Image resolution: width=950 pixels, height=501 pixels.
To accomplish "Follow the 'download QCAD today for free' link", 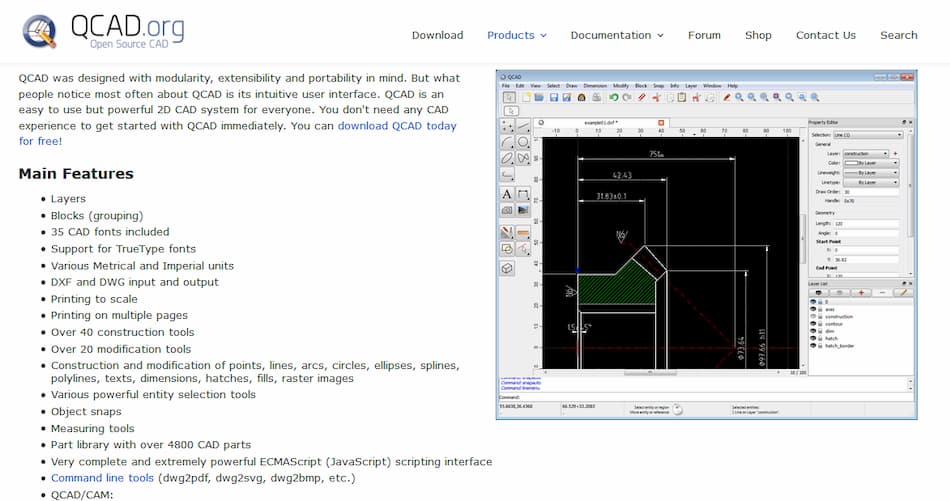I will (397, 126).
